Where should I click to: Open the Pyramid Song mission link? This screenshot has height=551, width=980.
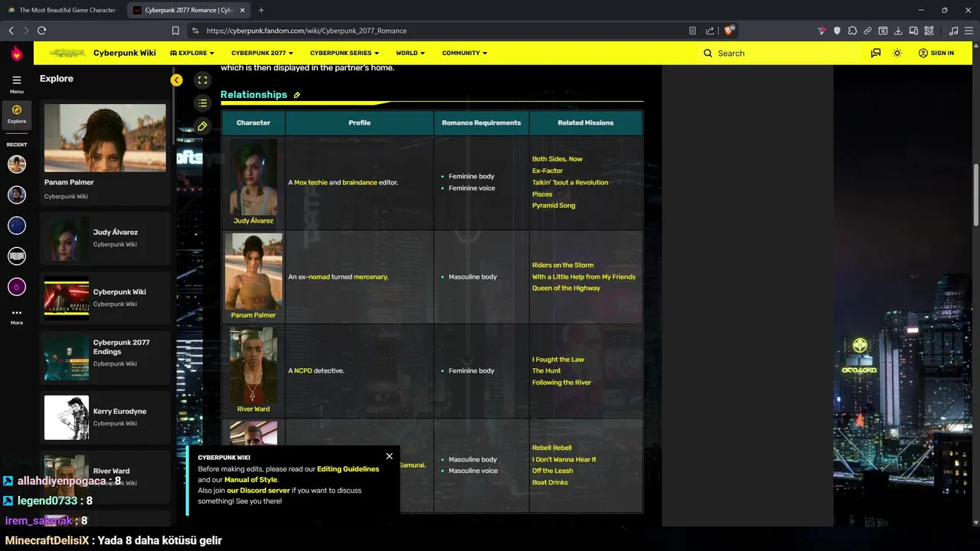(x=554, y=205)
